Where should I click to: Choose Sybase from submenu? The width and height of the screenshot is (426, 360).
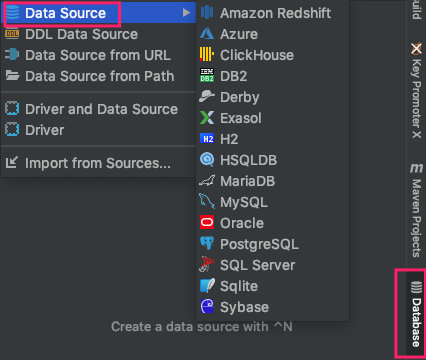[x=273, y=307]
